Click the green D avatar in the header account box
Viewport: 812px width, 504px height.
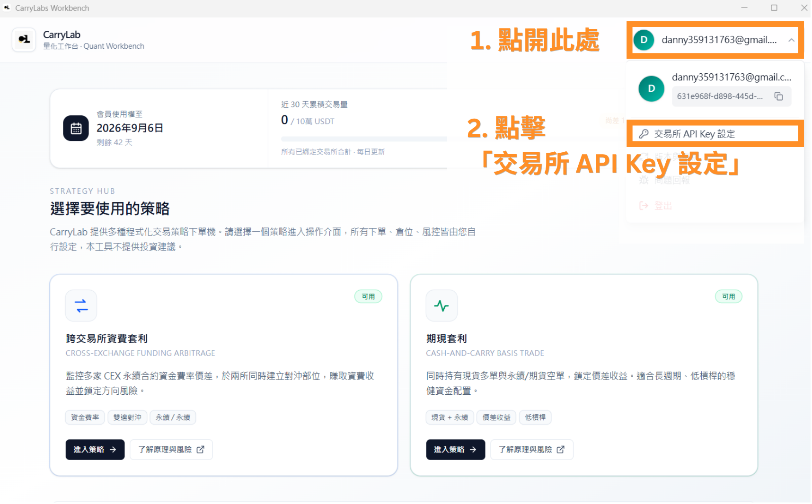[x=644, y=40]
